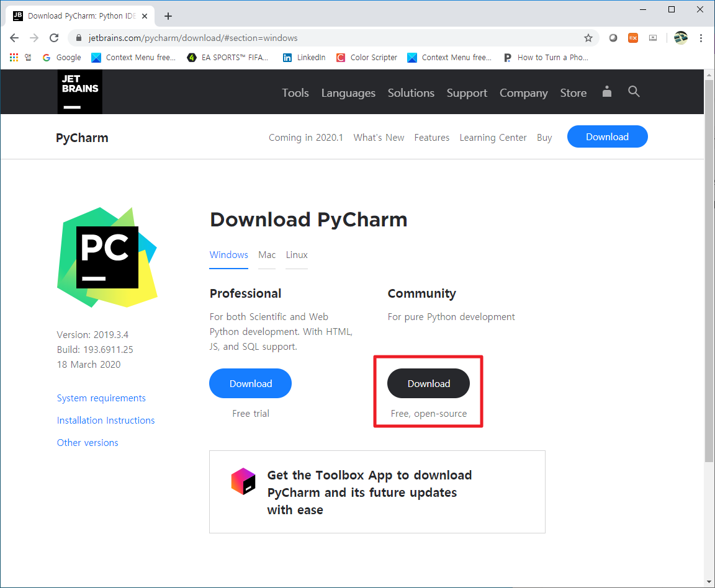Click the gray circle extension icon
The width and height of the screenshot is (715, 588).
[x=613, y=38]
